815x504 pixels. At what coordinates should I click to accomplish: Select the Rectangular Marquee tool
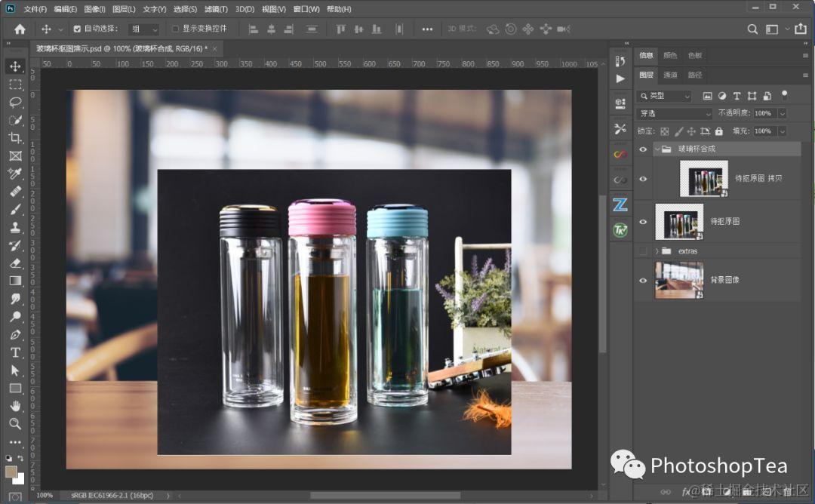[15, 85]
